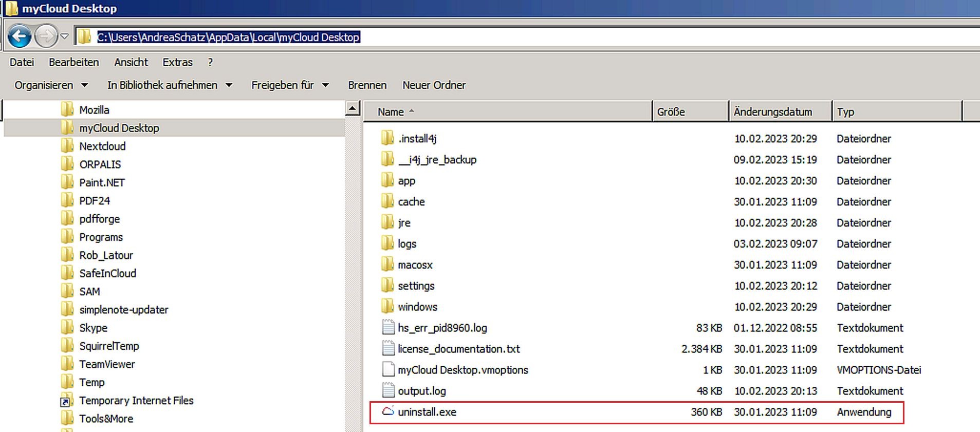Click the SquirrelTemp folder icon in tree
The image size is (980, 432).
pos(67,346)
